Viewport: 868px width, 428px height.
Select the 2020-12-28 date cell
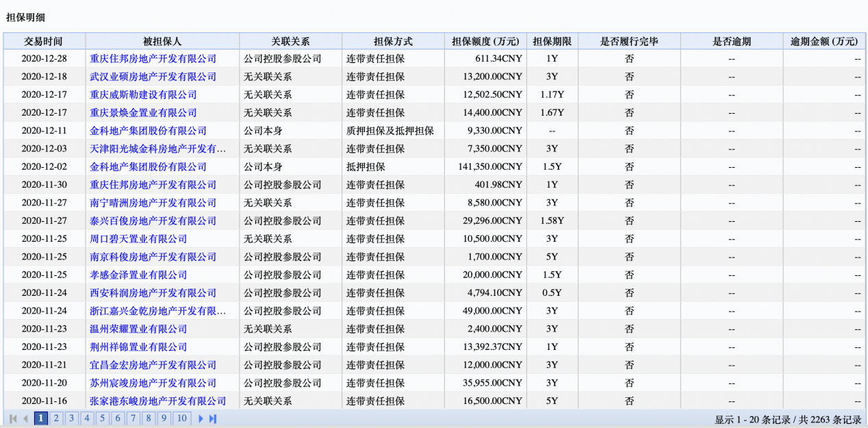click(x=44, y=59)
